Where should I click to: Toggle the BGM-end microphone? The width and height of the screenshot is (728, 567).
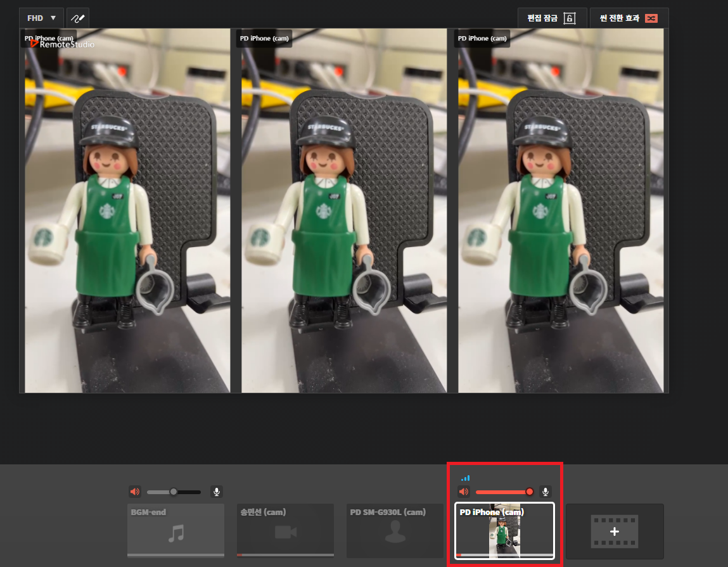point(216,492)
